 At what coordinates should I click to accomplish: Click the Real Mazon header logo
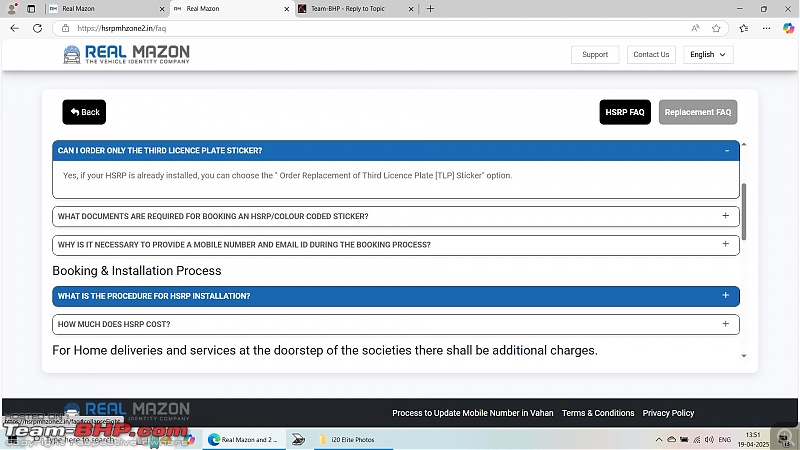126,54
